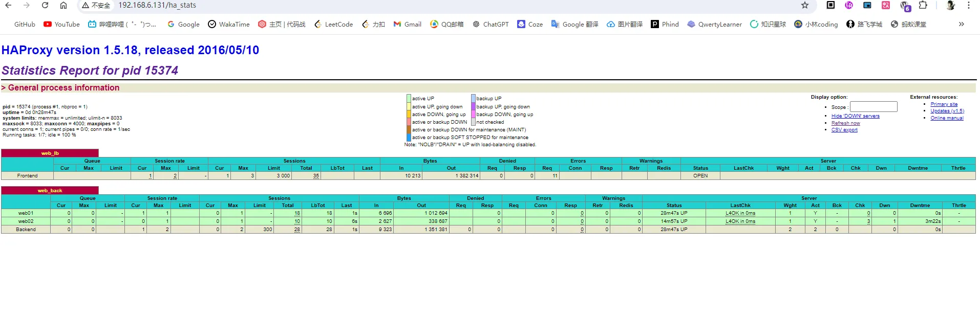Expand the hidden bookmarks overflow chevron
Viewport: 980px width, 318px height.
click(961, 24)
